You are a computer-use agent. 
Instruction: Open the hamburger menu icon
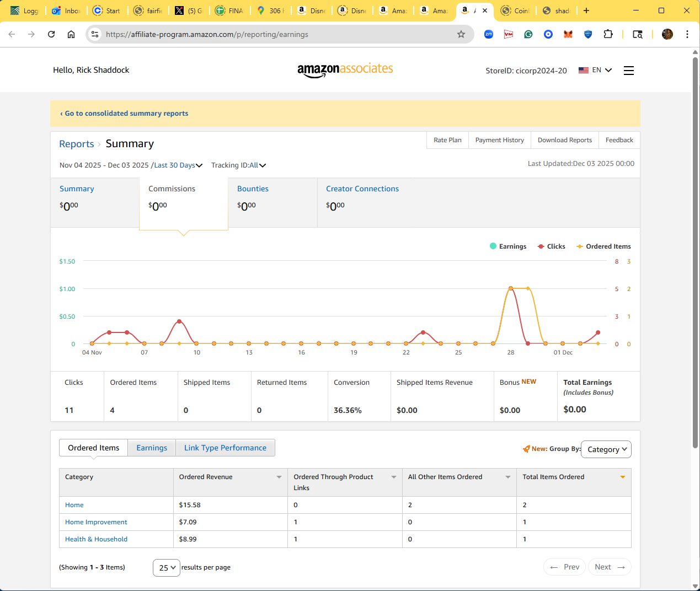click(x=628, y=71)
